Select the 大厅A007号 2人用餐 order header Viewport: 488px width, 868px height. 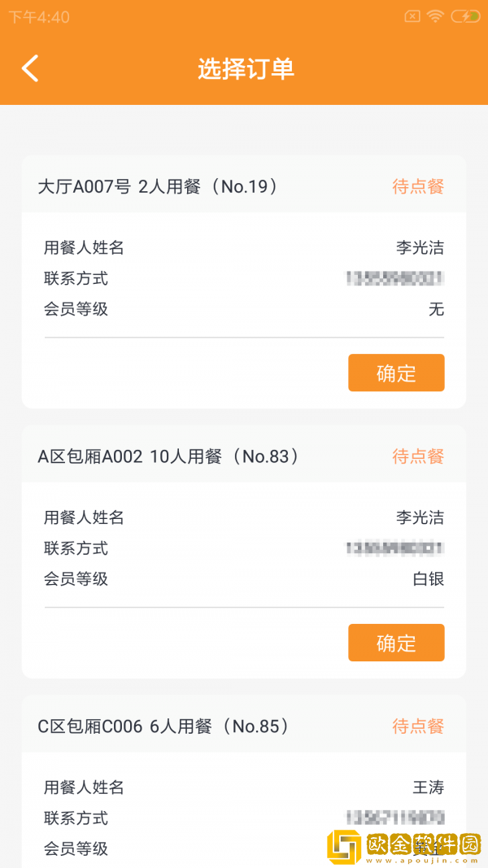click(159, 186)
